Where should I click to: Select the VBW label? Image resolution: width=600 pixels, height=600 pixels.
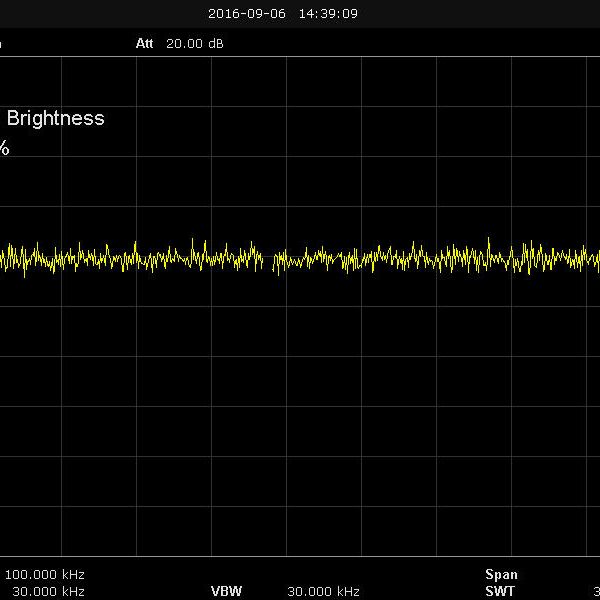pyautogui.click(x=226, y=591)
